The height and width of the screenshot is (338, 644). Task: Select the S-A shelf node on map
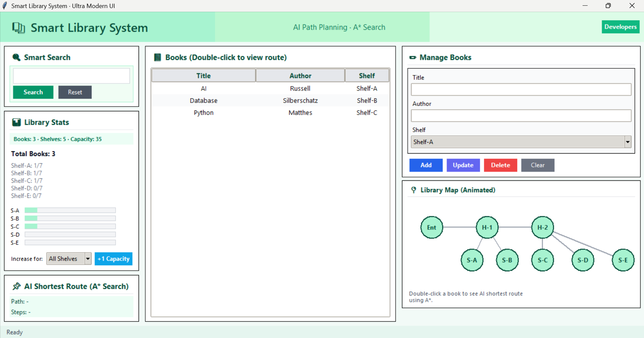[472, 260]
